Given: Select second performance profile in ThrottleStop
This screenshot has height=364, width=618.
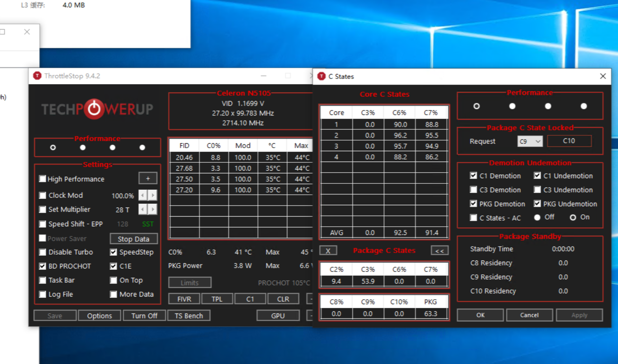Looking at the screenshot, I should (x=82, y=147).
